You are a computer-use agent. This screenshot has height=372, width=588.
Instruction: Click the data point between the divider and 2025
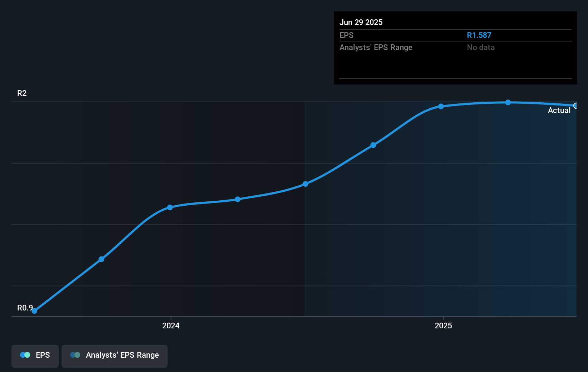tap(373, 145)
